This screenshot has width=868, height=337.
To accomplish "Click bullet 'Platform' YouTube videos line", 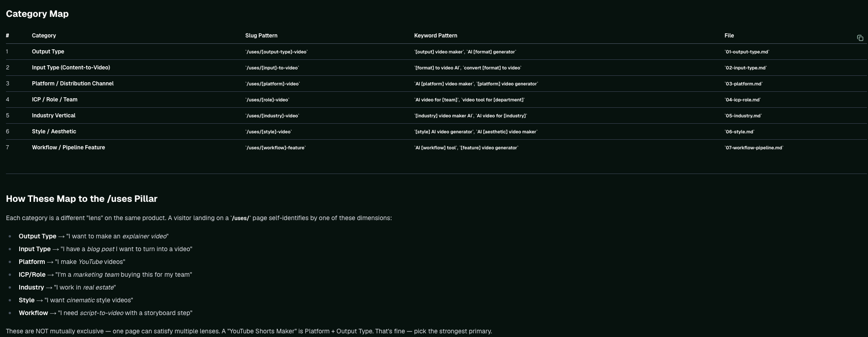I will 72,262.
